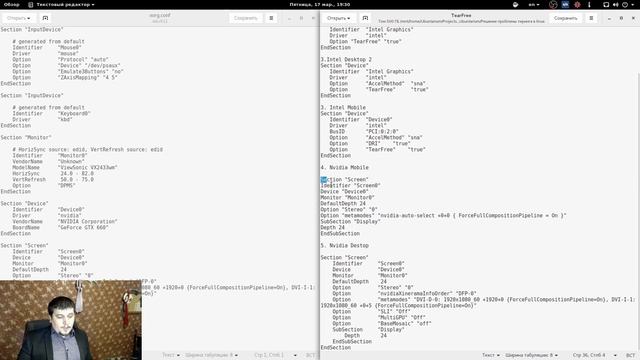Create new document in xorg.conf window

click(x=45, y=18)
